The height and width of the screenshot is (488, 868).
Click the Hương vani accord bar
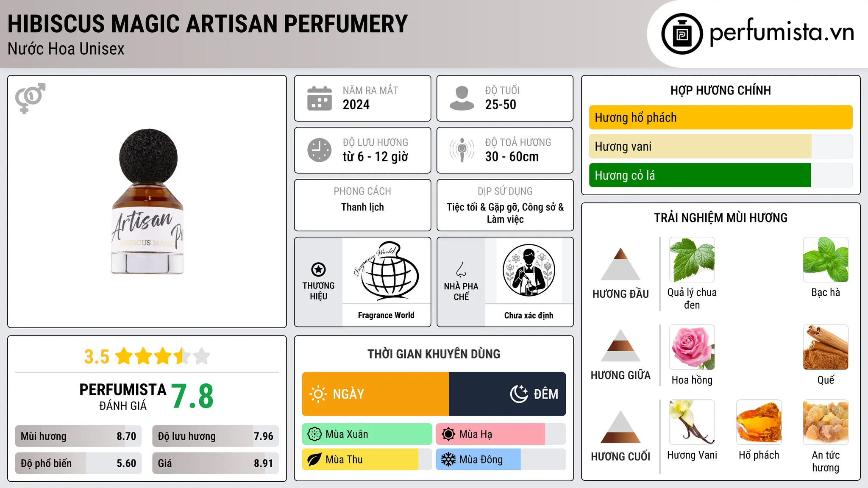click(x=721, y=146)
